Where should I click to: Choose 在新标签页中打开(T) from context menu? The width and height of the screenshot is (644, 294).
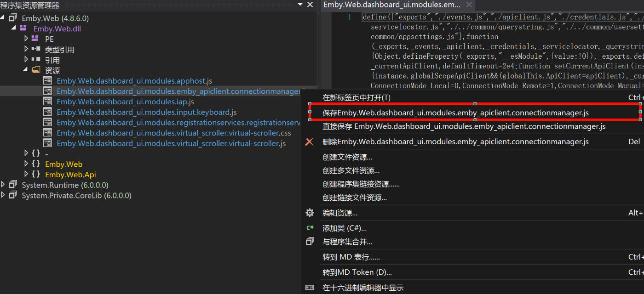tap(356, 97)
